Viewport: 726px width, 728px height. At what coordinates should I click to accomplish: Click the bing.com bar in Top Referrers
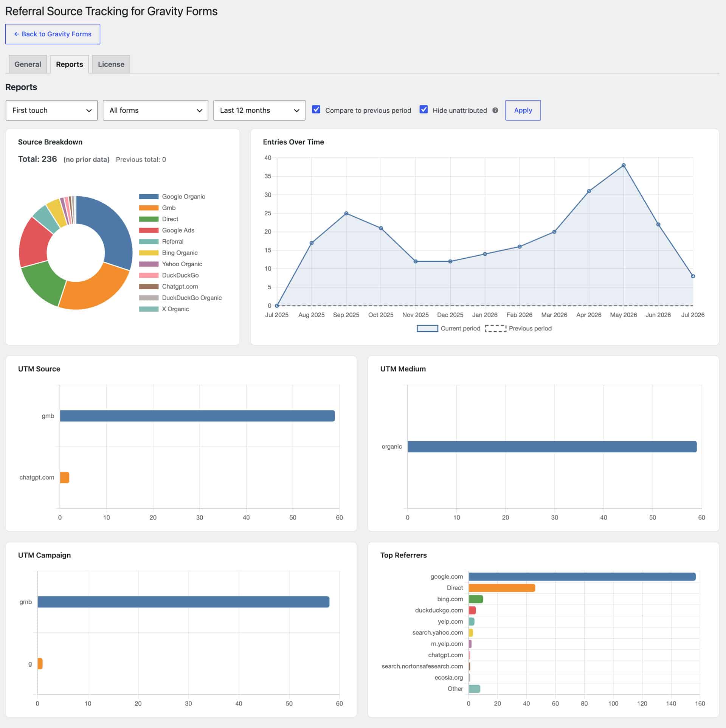point(476,599)
